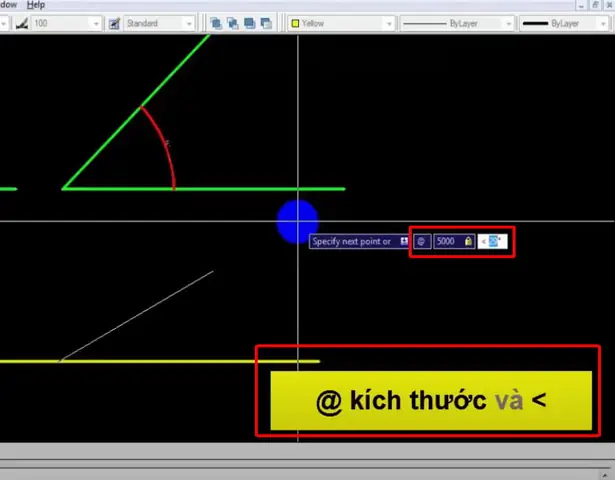The width and height of the screenshot is (615, 480).
Task: Click the 5000 distance input field
Action: coord(454,241)
